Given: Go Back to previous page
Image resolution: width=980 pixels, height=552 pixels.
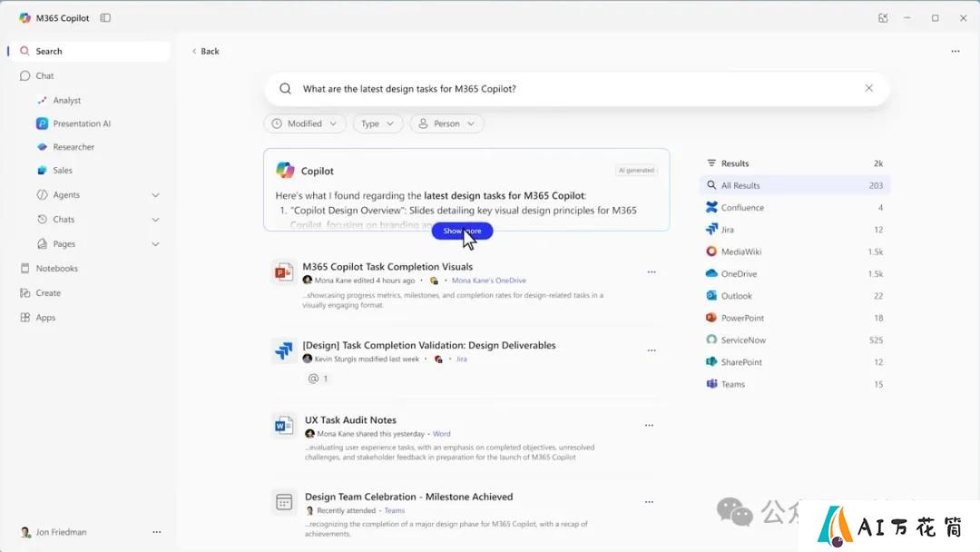Looking at the screenshot, I should coord(206,51).
